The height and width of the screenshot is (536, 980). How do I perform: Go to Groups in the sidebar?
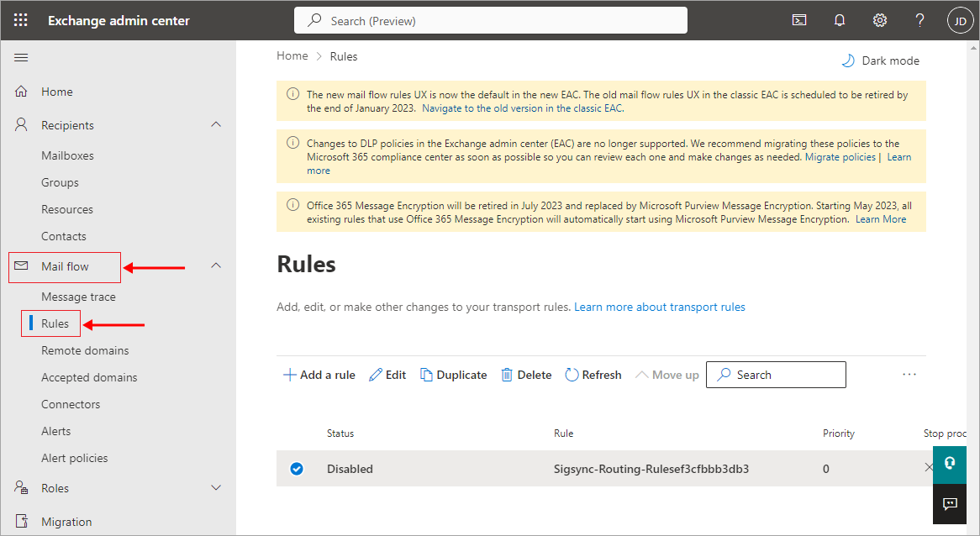point(60,182)
